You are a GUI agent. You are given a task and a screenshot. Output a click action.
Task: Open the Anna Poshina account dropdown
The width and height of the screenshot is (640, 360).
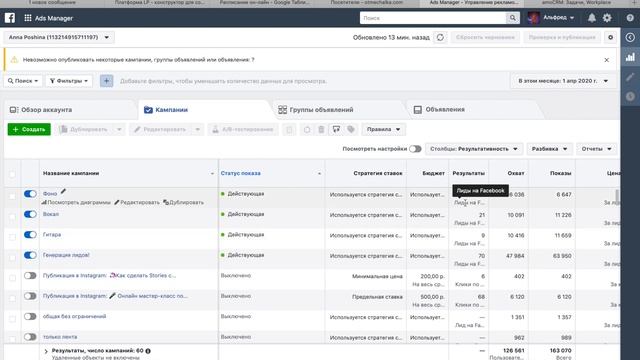(x=59, y=37)
